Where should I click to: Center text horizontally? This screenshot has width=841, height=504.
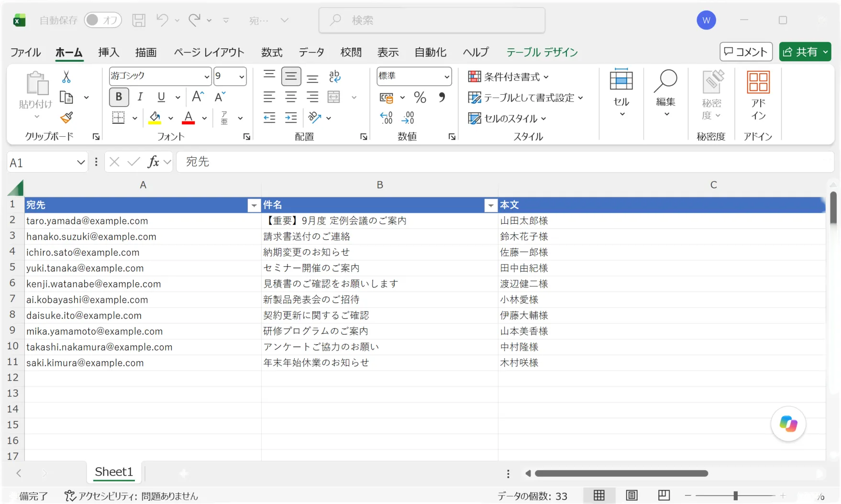click(x=291, y=97)
